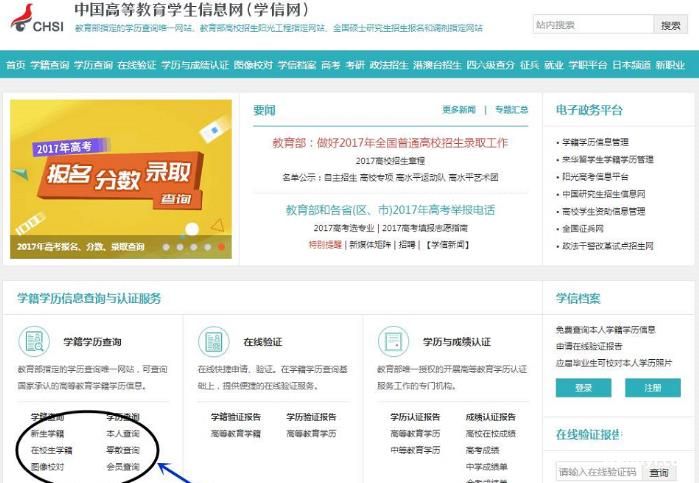Select 四六级查分 in the navigation bar

pyautogui.click(x=490, y=65)
